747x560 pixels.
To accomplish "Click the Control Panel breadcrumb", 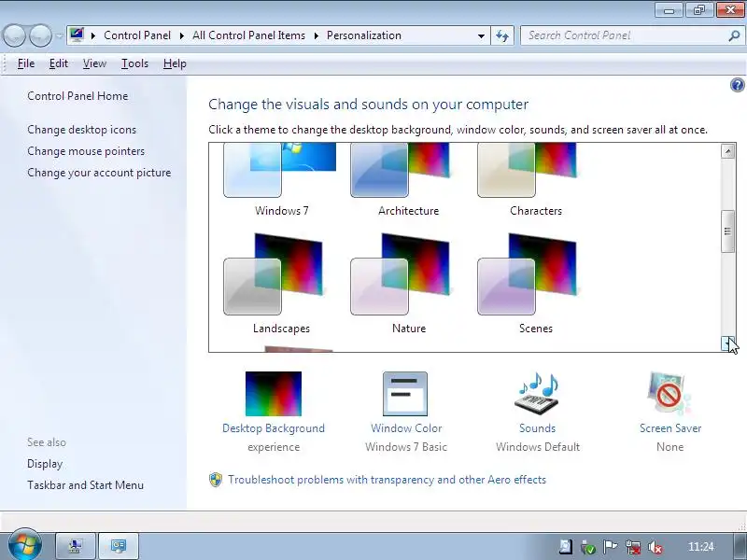I will point(137,35).
